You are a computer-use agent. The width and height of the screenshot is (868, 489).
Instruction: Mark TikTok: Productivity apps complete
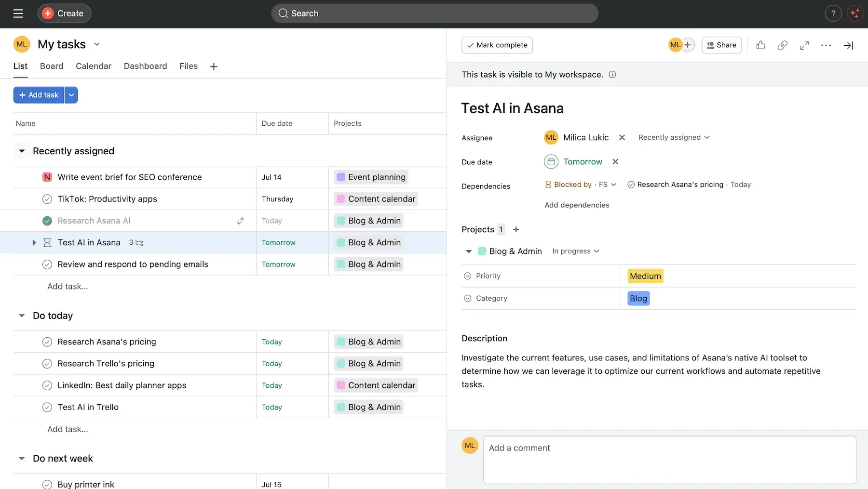point(47,199)
